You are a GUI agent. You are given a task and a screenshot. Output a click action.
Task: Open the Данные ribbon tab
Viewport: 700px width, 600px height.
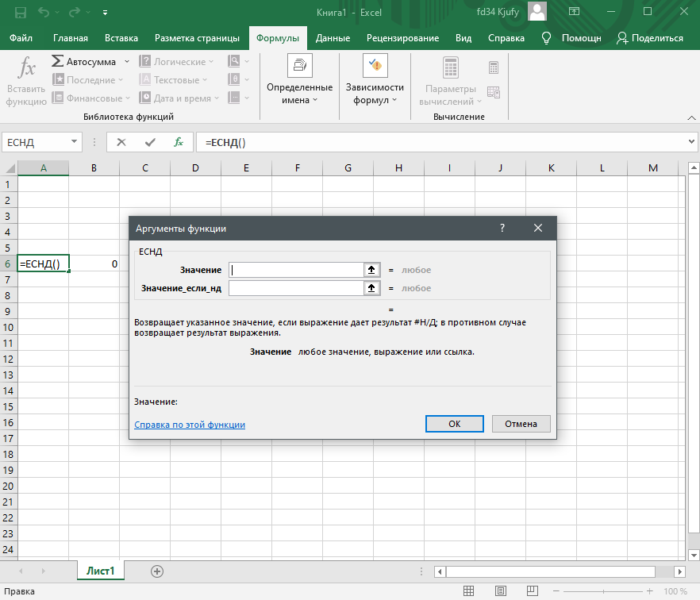point(333,38)
